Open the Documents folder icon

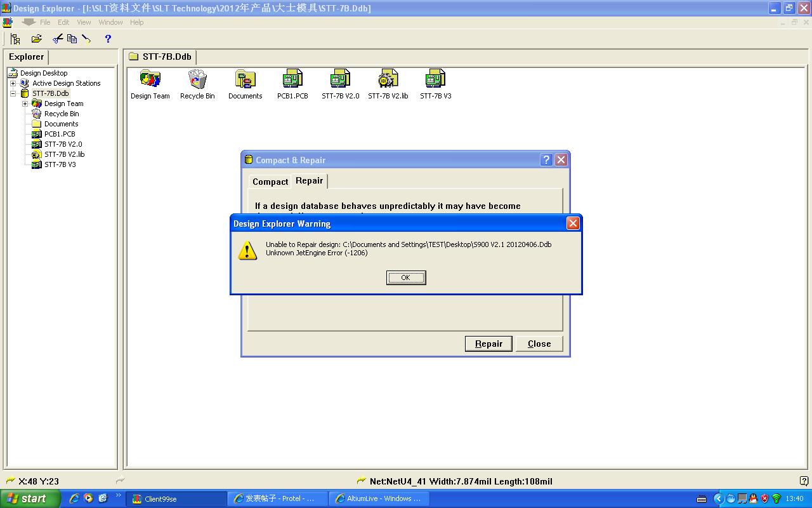click(245, 79)
